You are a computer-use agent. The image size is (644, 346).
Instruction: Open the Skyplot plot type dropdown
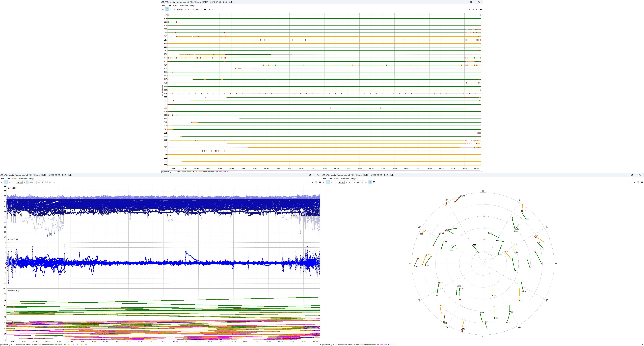(342, 182)
